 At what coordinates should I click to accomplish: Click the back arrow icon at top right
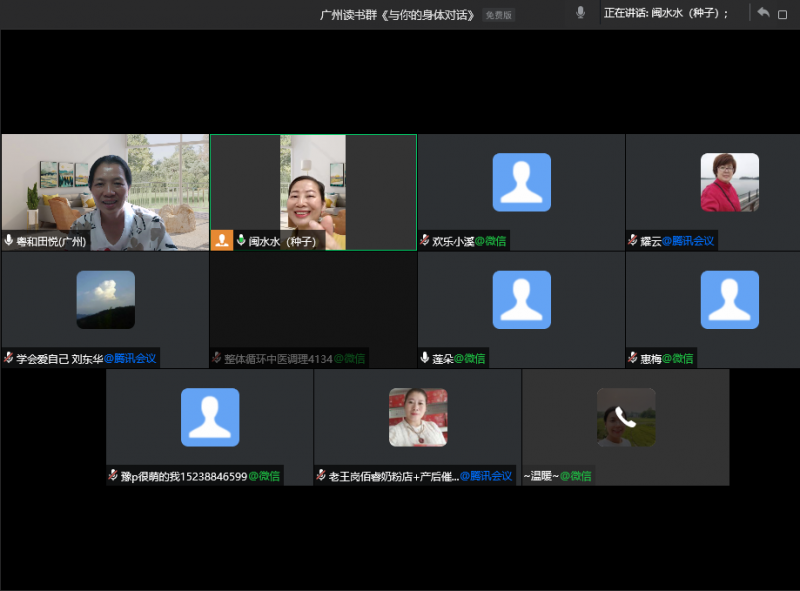point(763,13)
